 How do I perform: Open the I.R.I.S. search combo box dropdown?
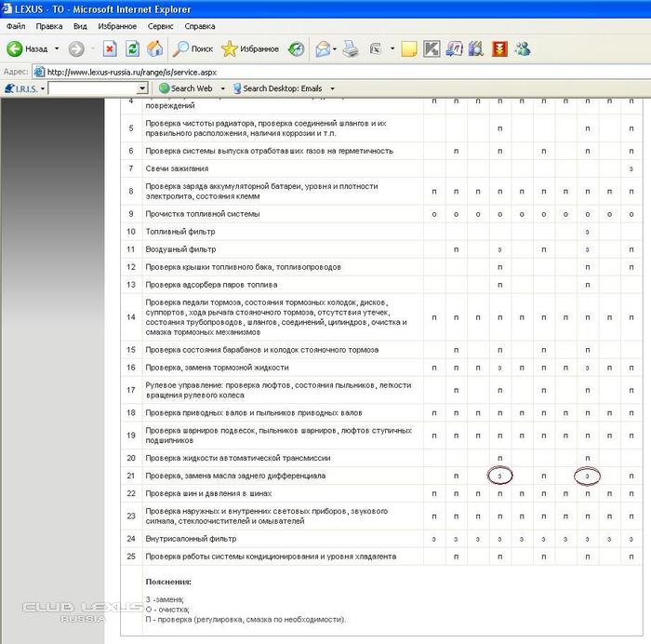(x=142, y=88)
